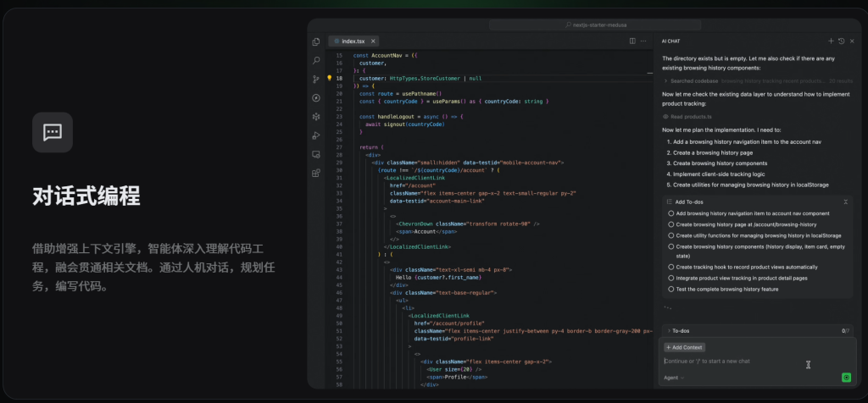Open the Agent mode dropdown
The width and height of the screenshot is (868, 403).
(674, 378)
